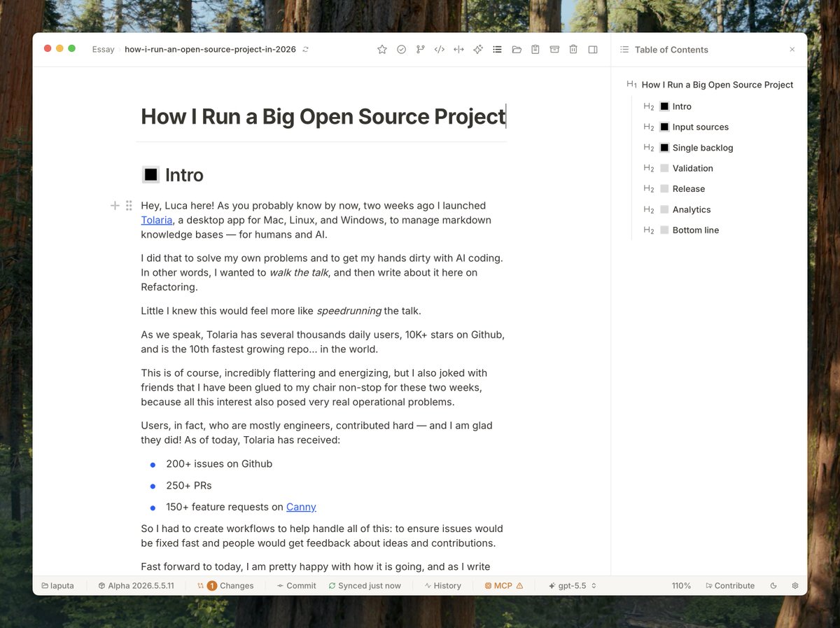Toggle dark mode with moon icon
Screen dimensions: 840x628
pos(773,585)
